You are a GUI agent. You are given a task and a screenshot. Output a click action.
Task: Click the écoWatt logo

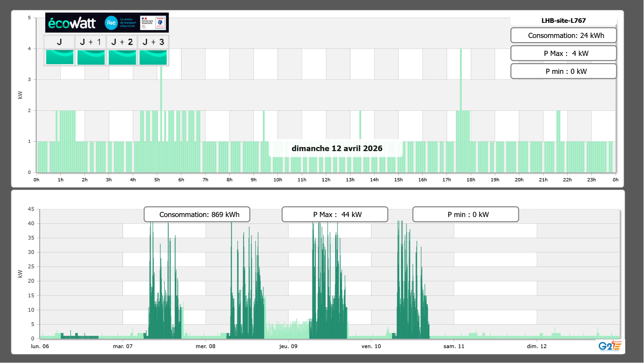[x=72, y=23]
